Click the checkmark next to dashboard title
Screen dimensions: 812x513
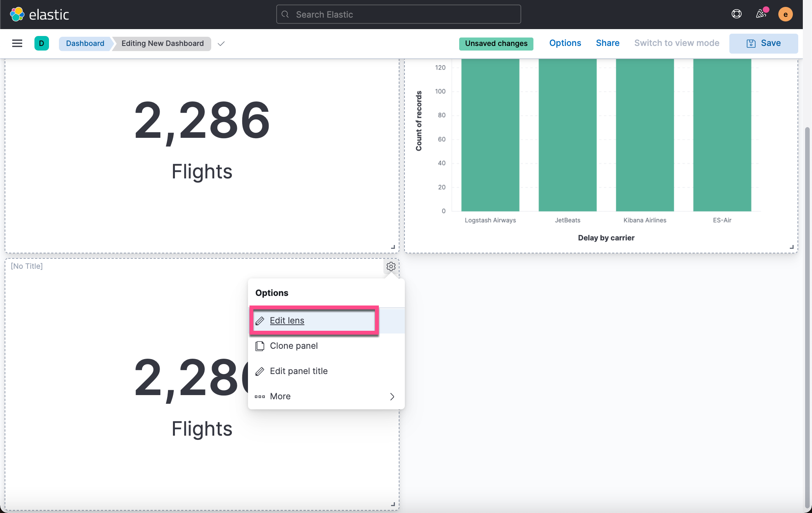(x=221, y=44)
